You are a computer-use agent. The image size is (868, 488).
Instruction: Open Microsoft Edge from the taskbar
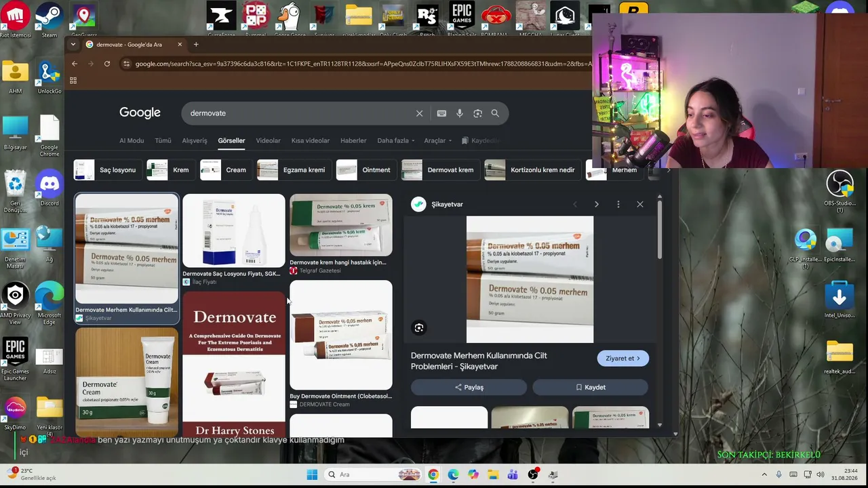453,474
